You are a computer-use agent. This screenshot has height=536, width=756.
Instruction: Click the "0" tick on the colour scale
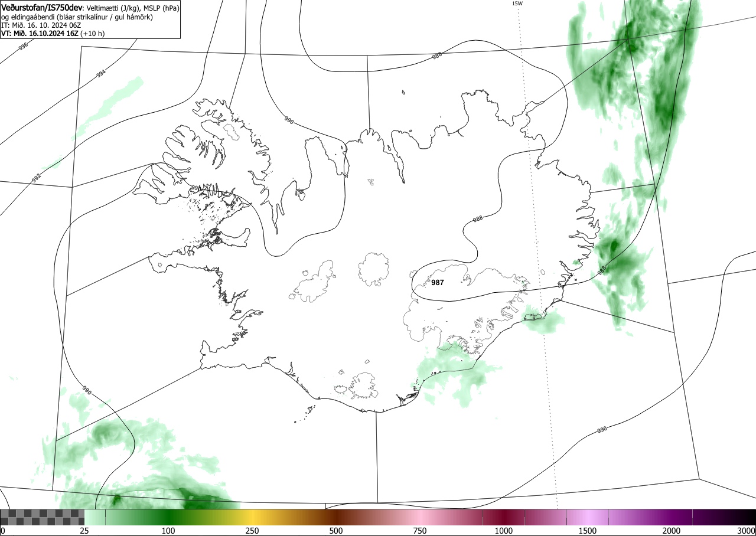coord(3,531)
